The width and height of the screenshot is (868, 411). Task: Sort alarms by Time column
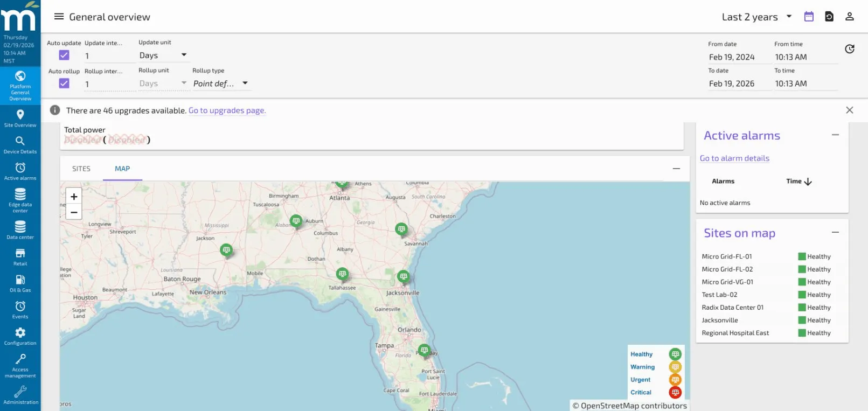[799, 182]
